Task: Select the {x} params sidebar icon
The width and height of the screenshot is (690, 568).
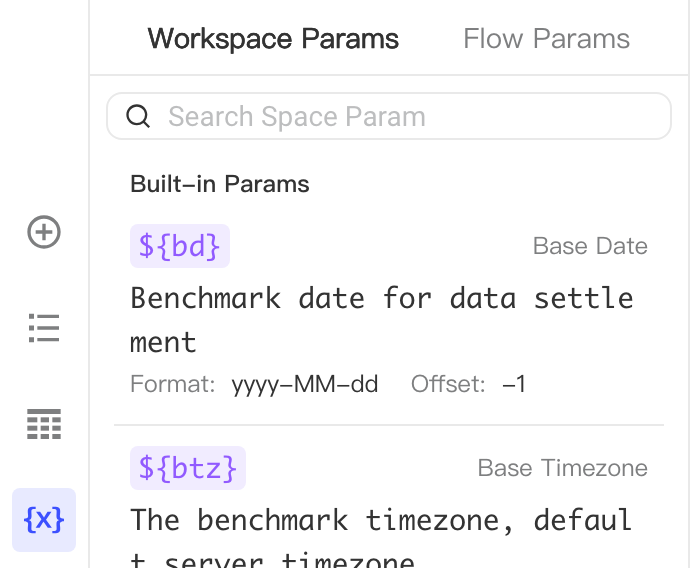Action: coord(44,520)
